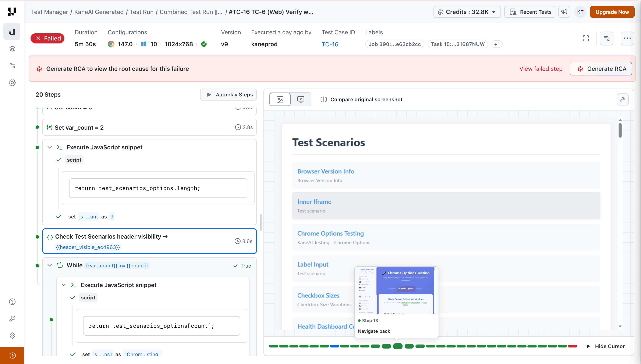Open the Combined Test Run breadcrumb

click(191, 12)
